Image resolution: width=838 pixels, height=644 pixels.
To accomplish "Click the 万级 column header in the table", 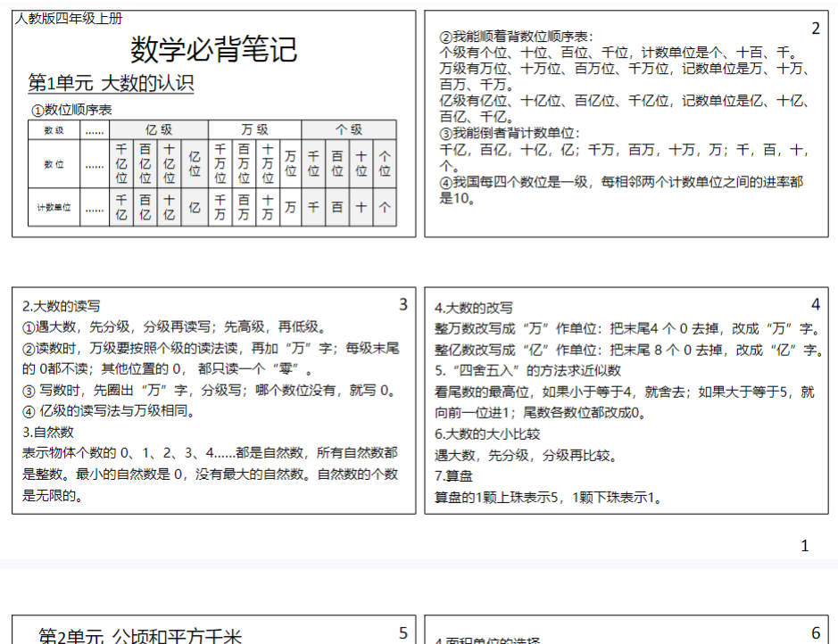I will pos(255,128).
